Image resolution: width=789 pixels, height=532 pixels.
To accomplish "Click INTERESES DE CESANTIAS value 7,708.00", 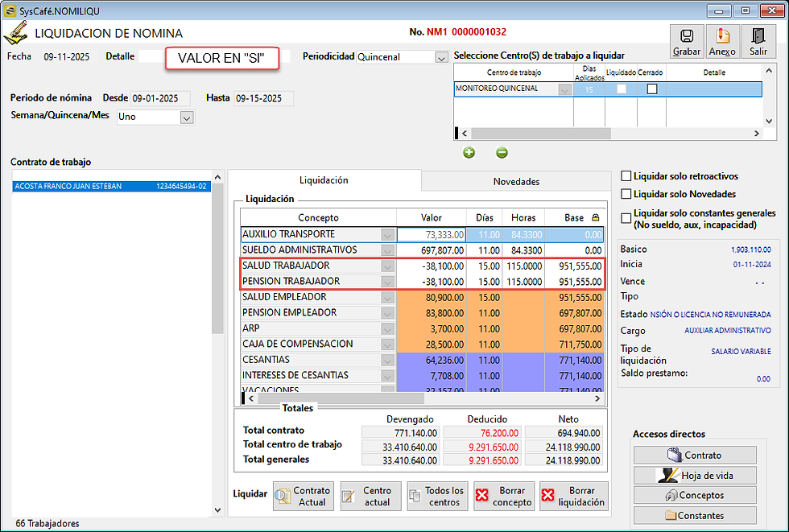I will click(x=432, y=376).
